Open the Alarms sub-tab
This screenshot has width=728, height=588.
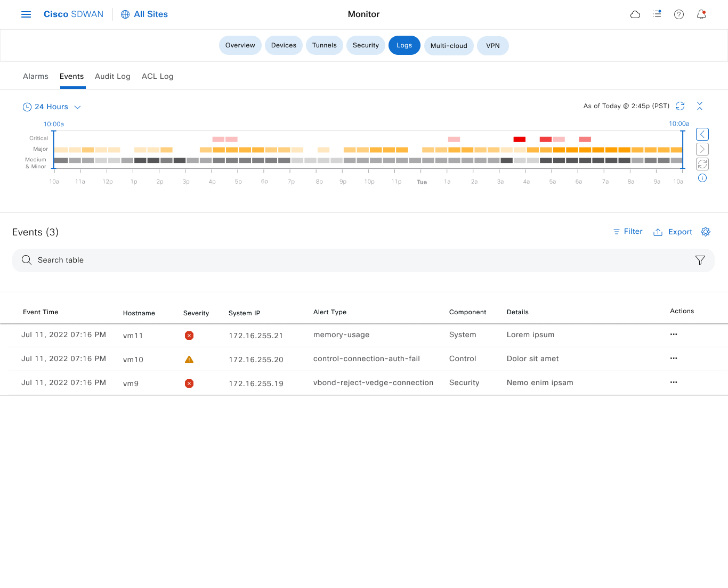pyautogui.click(x=36, y=76)
